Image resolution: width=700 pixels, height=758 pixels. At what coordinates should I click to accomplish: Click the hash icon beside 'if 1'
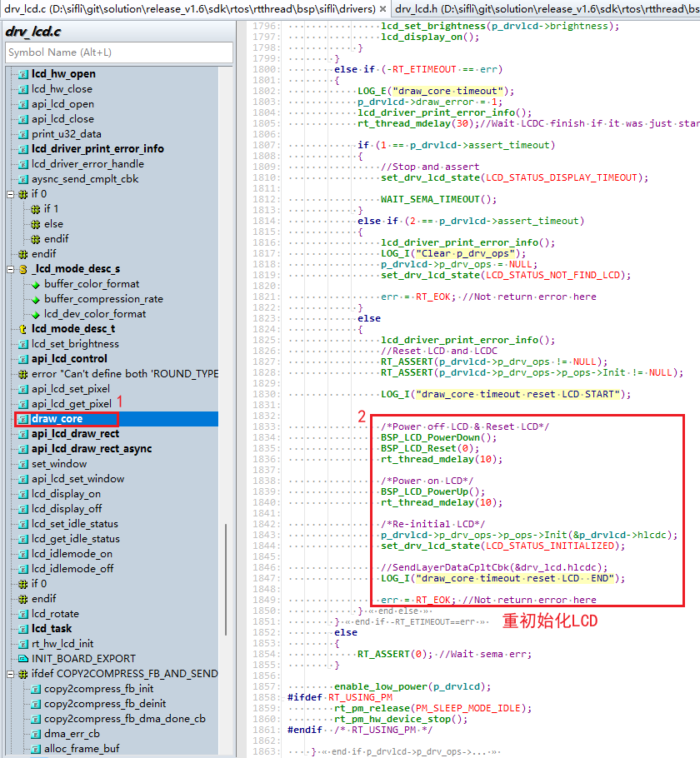(x=36, y=209)
